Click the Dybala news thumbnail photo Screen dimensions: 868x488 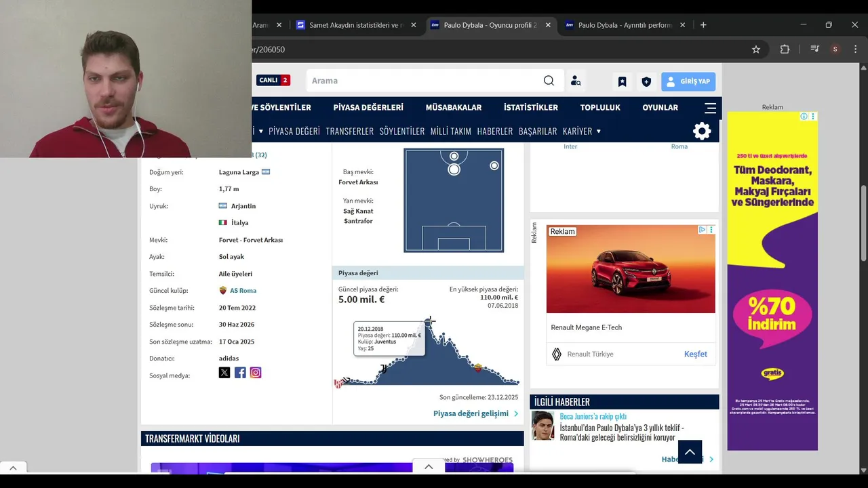(542, 426)
